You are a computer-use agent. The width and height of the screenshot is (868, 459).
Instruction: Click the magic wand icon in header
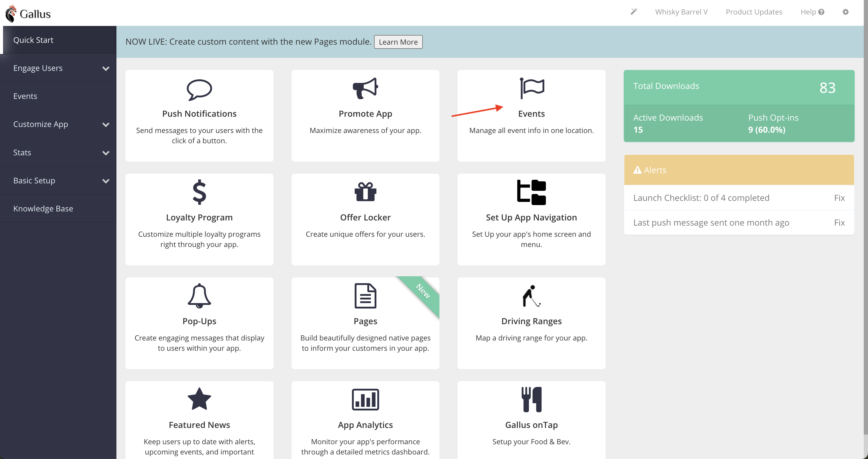coord(633,12)
